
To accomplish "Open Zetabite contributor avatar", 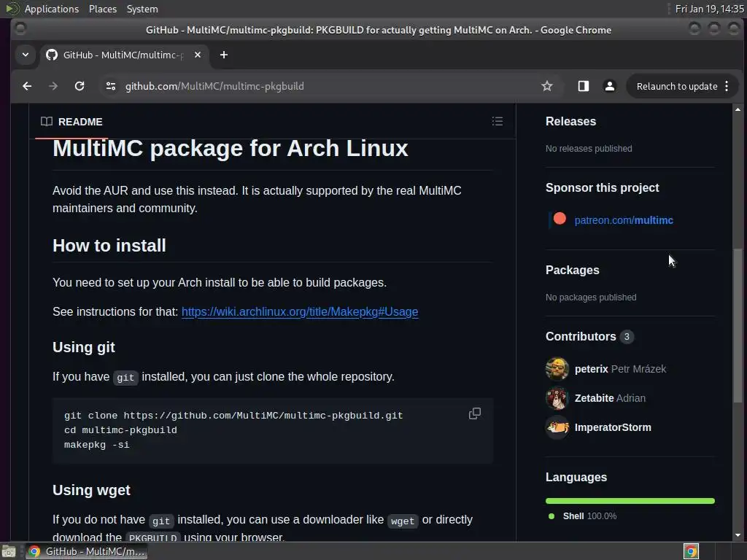I will point(557,398).
